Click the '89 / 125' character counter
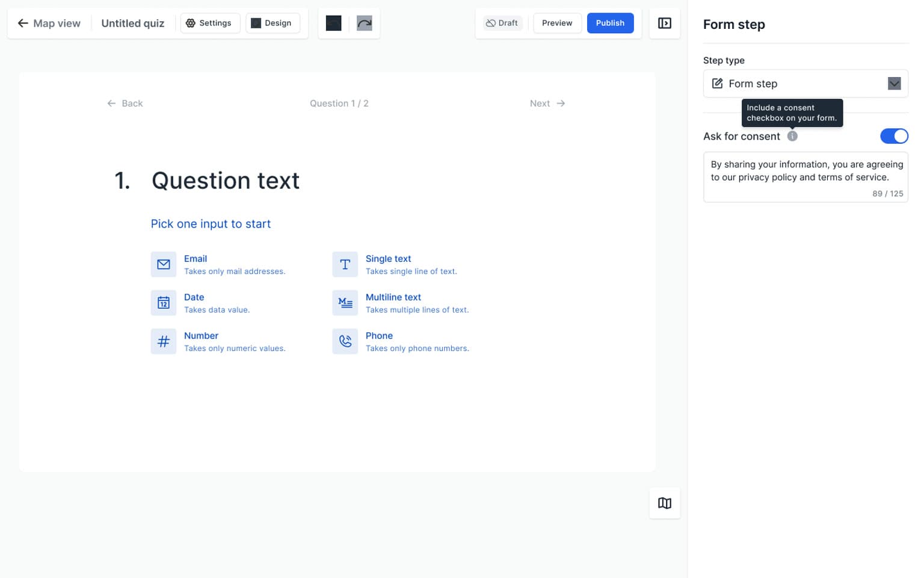 coord(887,193)
